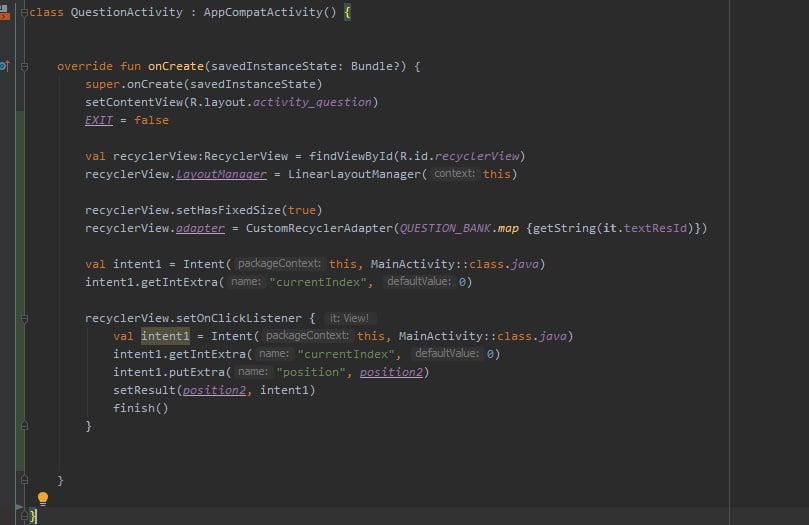Click italic recyclerView id in R.id
The height and width of the screenshot is (525, 809).
[x=477, y=156]
